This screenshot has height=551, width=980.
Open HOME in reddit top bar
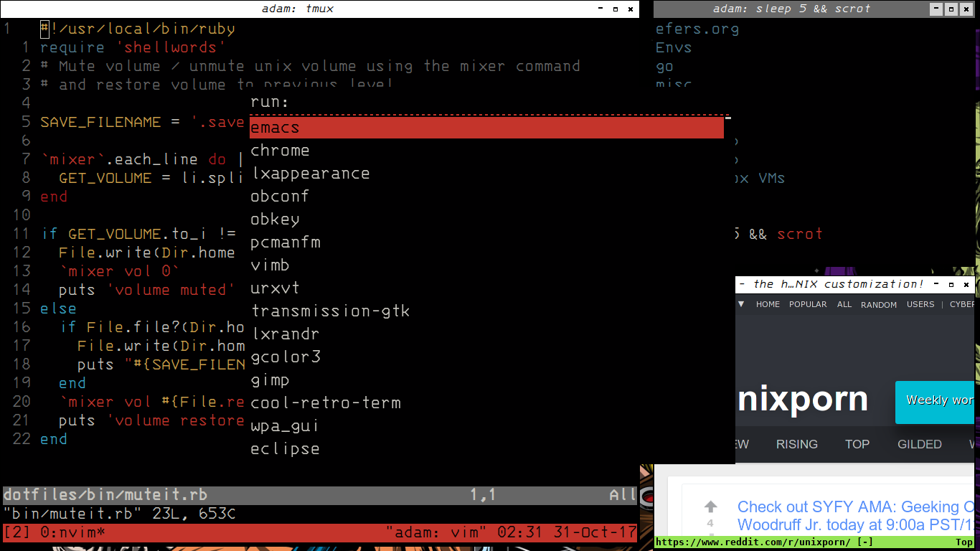[x=768, y=304]
